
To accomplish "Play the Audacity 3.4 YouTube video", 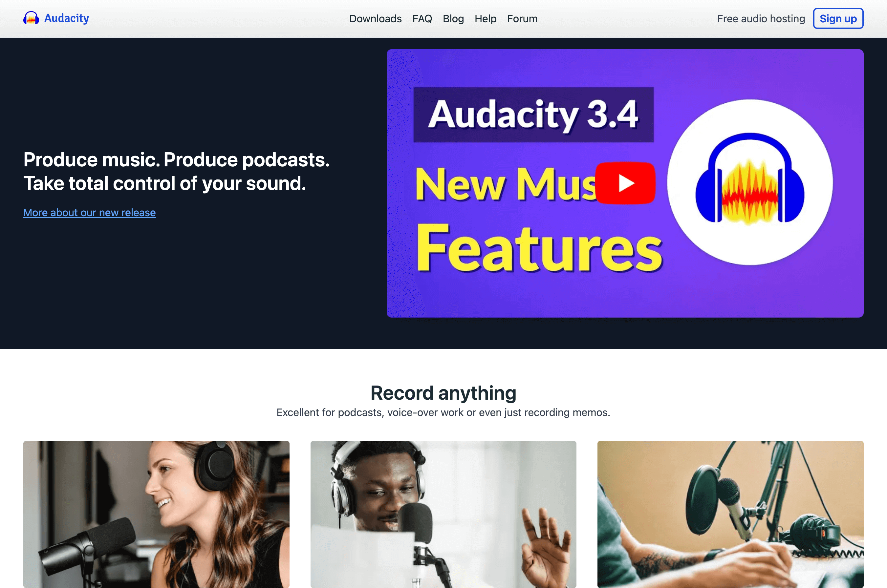I will 625,183.
